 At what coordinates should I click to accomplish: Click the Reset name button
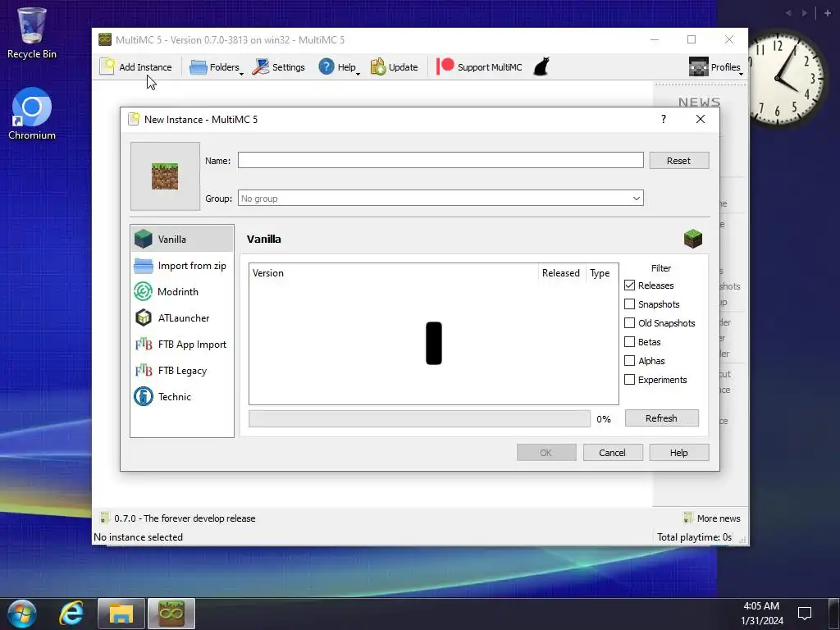point(678,160)
